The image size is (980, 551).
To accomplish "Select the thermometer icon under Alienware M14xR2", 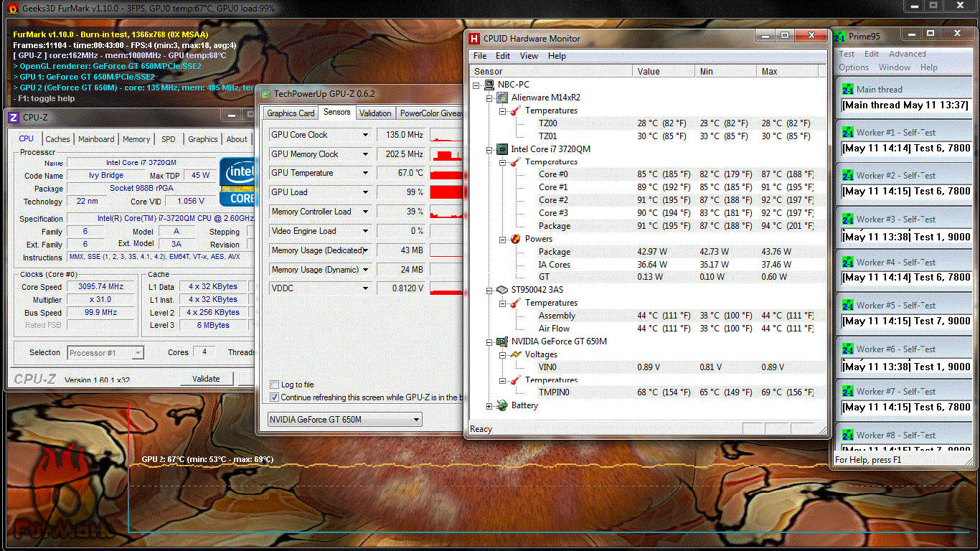I will [516, 110].
